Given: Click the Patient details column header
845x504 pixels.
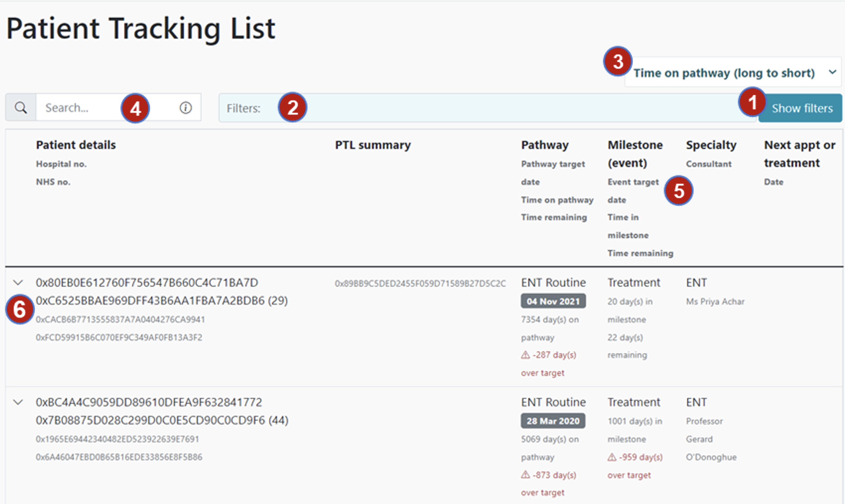Looking at the screenshot, I should click(x=76, y=145).
